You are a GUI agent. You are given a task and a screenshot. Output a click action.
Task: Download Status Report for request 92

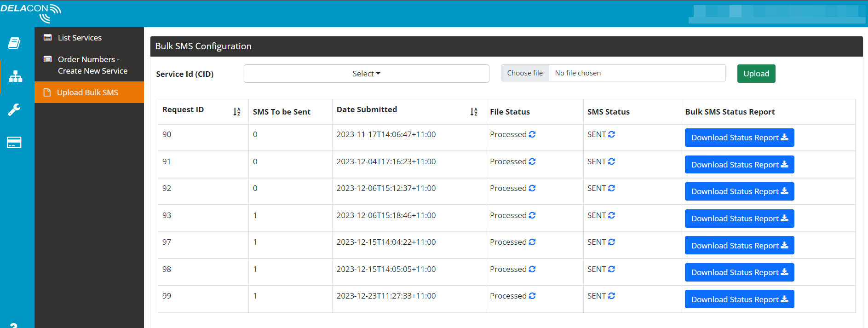coord(739,191)
